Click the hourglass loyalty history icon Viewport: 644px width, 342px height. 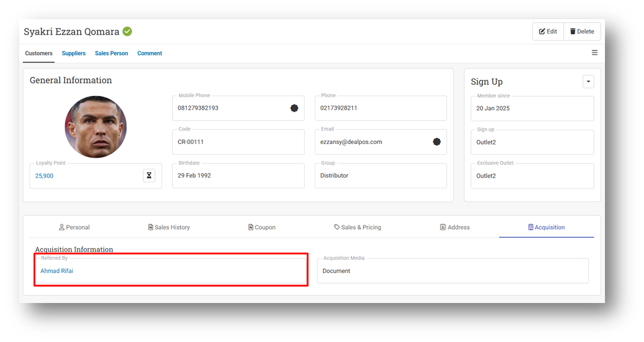149,176
